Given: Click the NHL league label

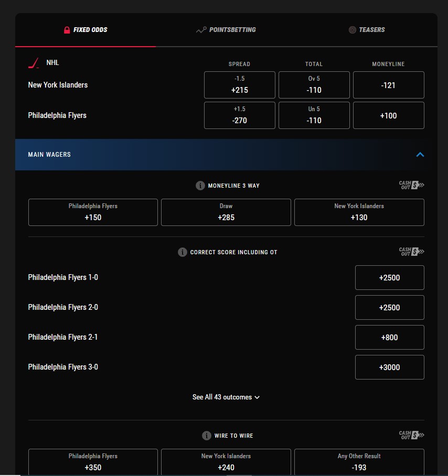Looking at the screenshot, I should [x=52, y=62].
